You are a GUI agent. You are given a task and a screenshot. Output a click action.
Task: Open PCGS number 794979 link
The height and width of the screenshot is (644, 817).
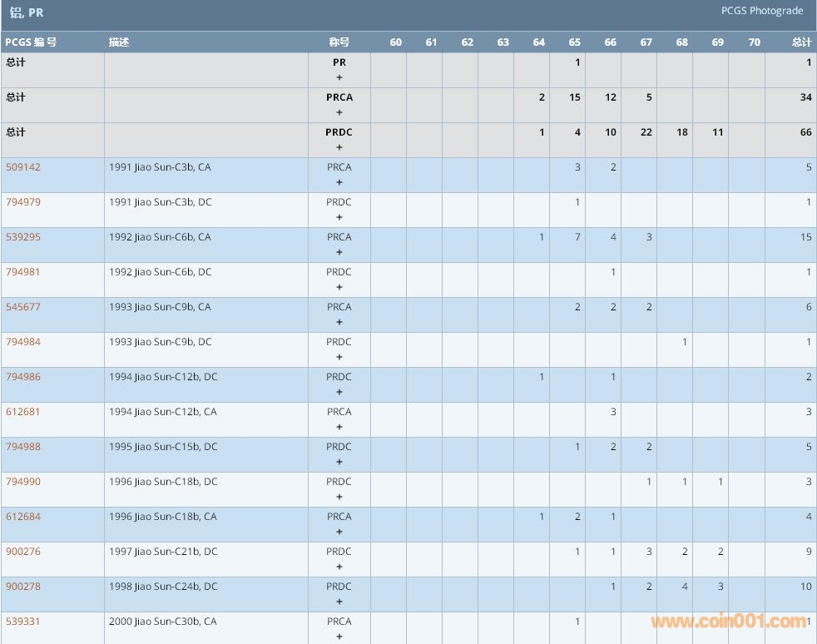[x=23, y=202]
